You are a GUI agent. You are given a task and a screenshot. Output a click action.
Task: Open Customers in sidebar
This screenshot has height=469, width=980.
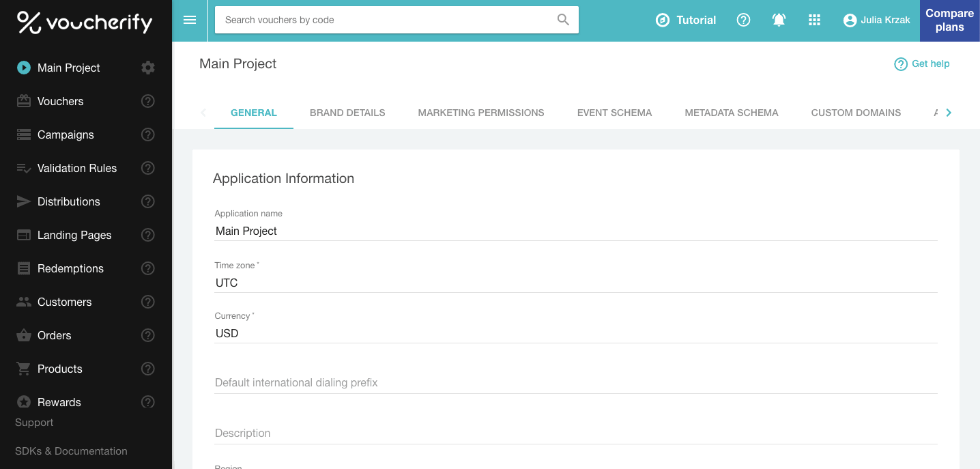click(64, 302)
